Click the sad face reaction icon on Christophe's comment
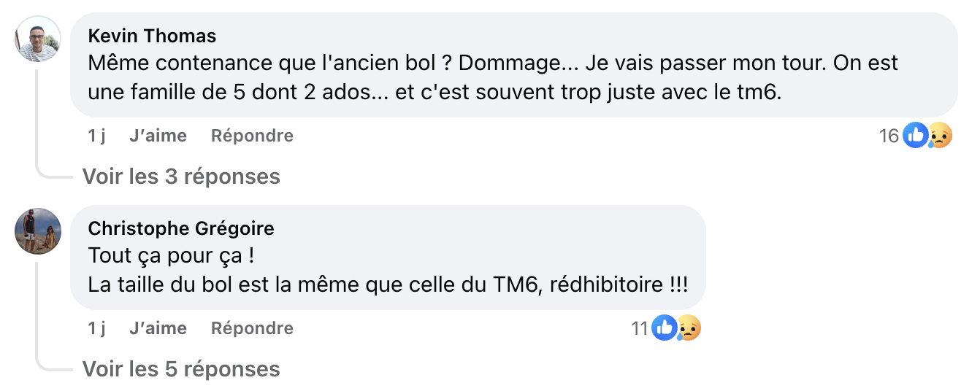This screenshot has height=391, width=980. (x=688, y=328)
